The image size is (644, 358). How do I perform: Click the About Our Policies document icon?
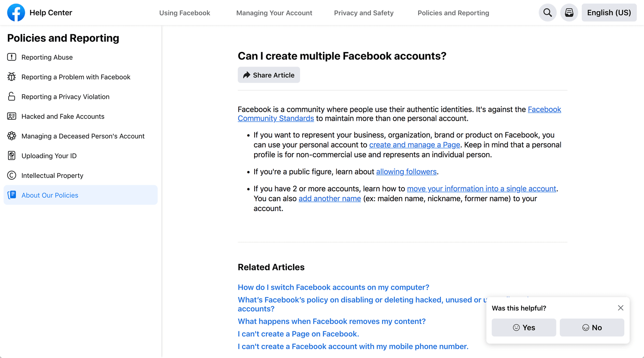[12, 195]
